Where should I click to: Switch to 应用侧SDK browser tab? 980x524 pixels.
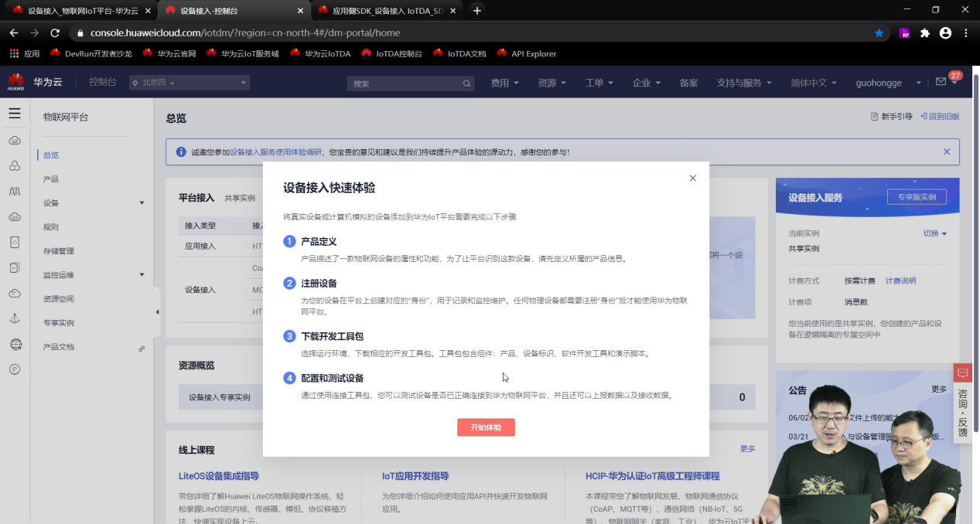pyautogui.click(x=388, y=11)
